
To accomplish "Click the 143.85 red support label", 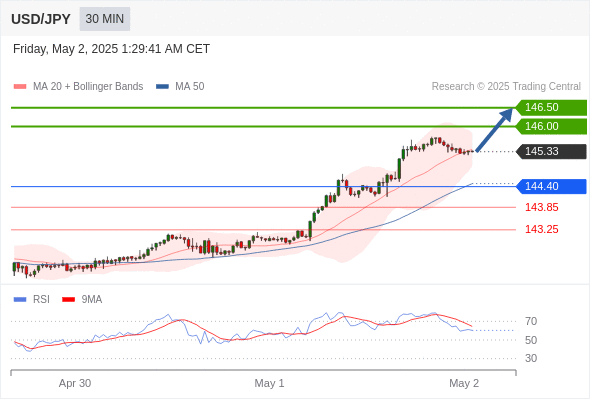I will point(541,207).
